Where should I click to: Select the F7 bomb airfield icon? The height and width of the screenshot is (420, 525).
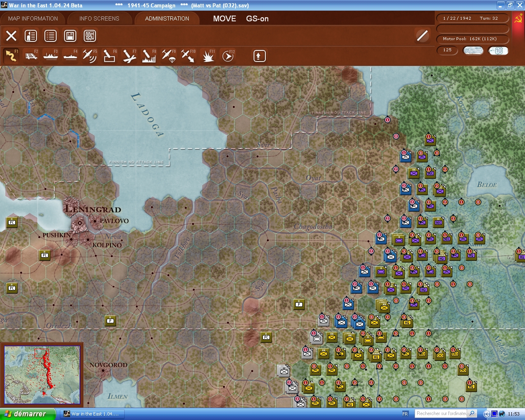coord(129,56)
